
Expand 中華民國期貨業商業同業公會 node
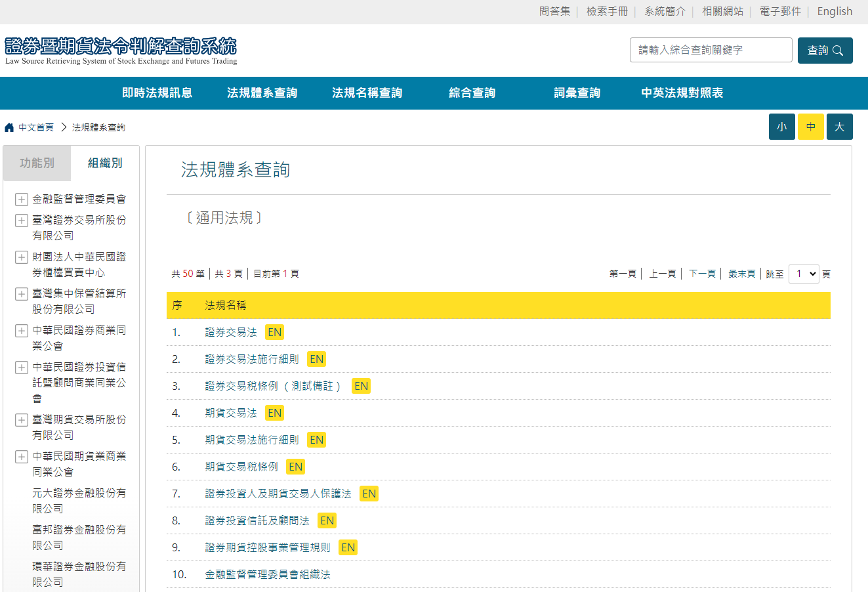[x=22, y=457]
